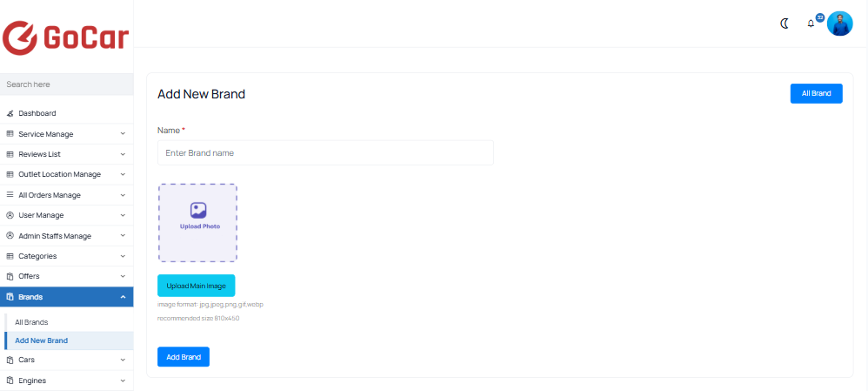Focus the Enter Brand name field
Screen dimensions: 868x391
click(325, 152)
